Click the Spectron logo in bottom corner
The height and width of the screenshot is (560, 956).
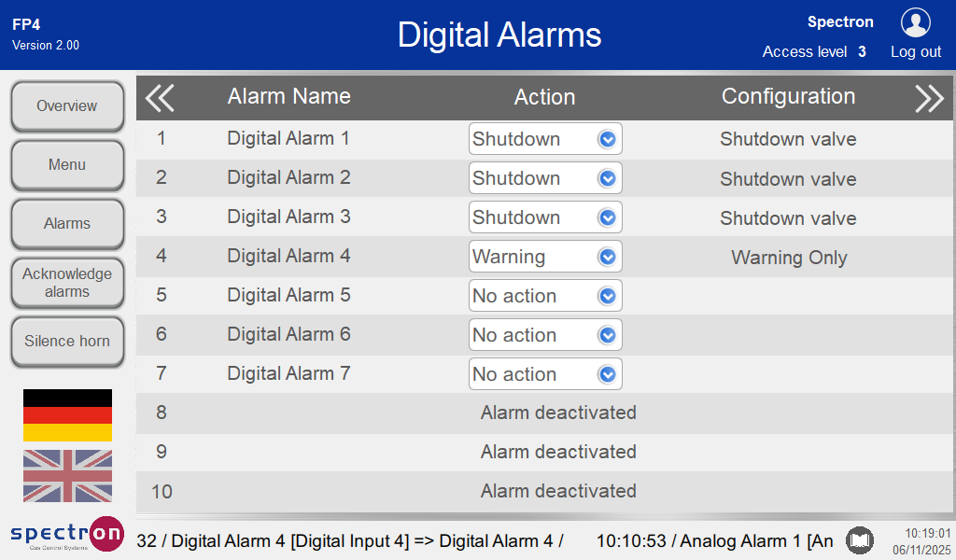[66, 535]
